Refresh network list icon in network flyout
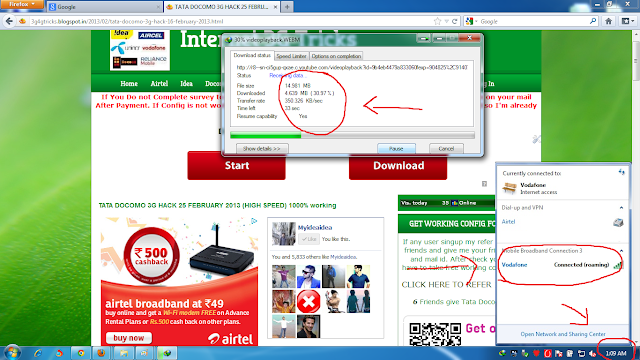640x360 pixels. [x=621, y=172]
